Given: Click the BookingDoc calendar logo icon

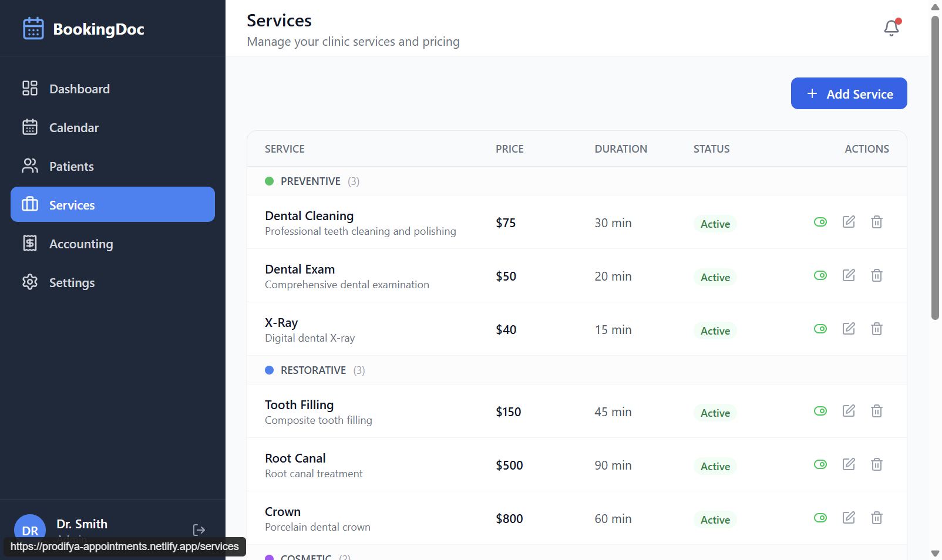Looking at the screenshot, I should coord(33,28).
